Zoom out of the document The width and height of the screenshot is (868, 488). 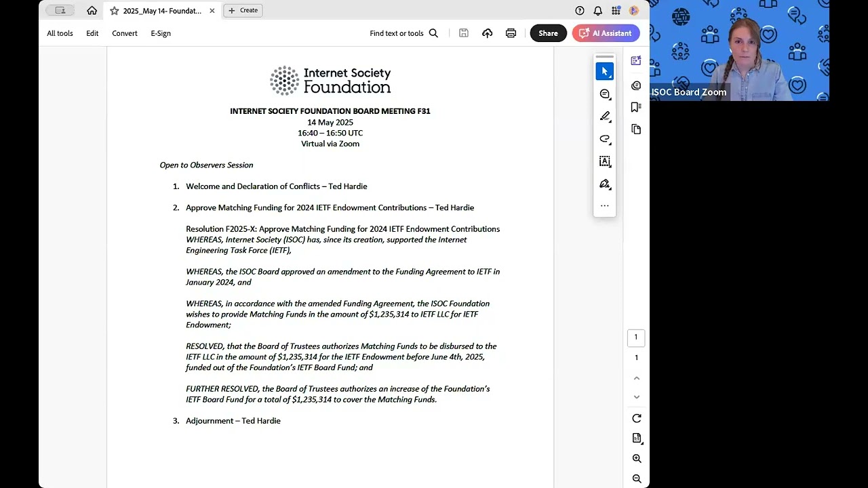click(x=637, y=479)
